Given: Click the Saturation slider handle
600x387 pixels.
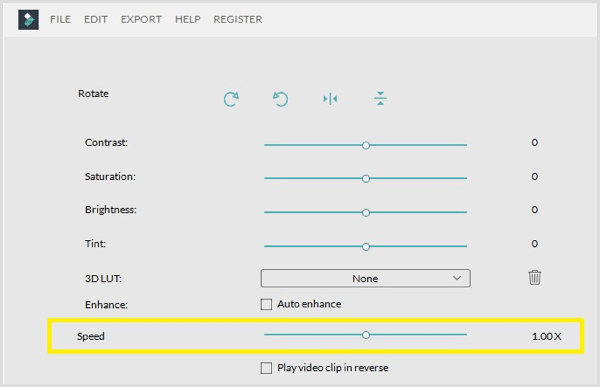Looking at the screenshot, I should [x=366, y=179].
